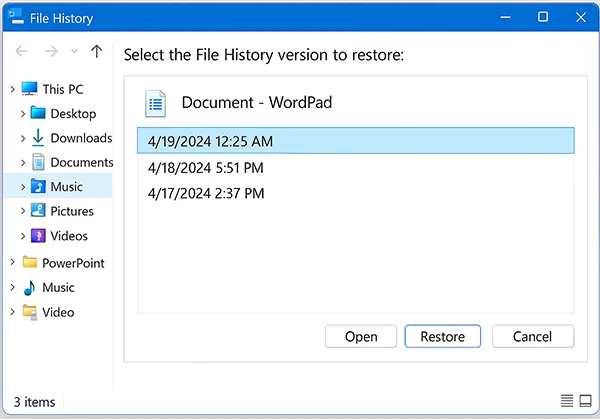Switch to details view in status bar
Image resolution: width=600 pixels, height=419 pixels.
click(x=567, y=401)
